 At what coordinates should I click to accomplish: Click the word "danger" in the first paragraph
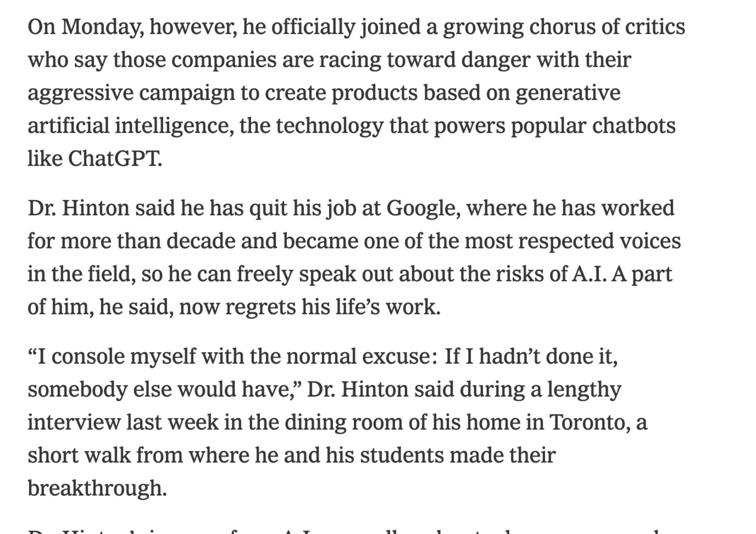click(x=496, y=60)
